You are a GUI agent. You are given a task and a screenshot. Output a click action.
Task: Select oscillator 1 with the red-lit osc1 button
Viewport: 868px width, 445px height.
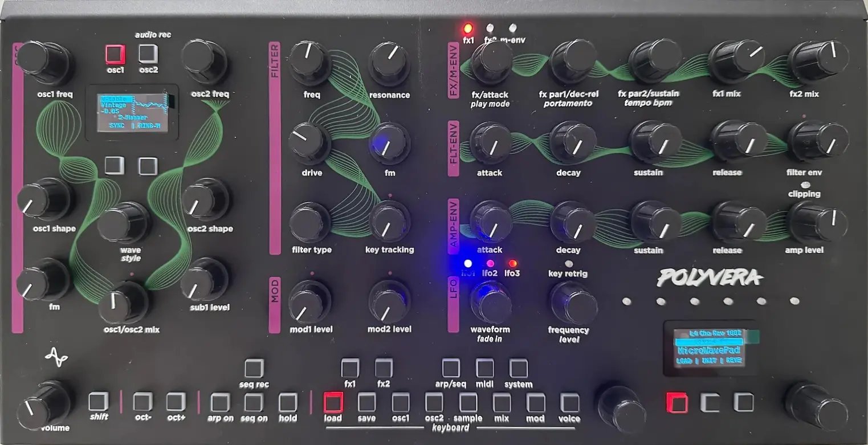pyautogui.click(x=115, y=54)
